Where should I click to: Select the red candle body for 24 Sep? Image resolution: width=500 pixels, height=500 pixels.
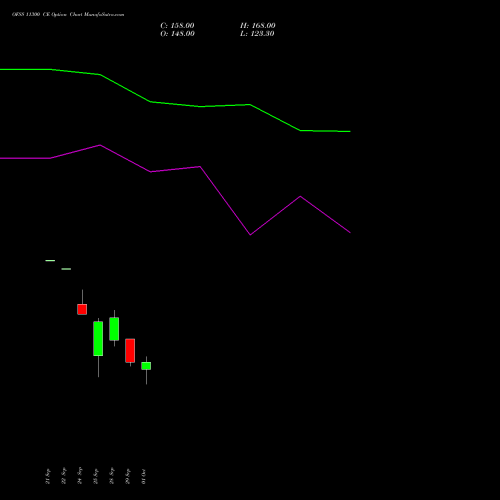82,309
